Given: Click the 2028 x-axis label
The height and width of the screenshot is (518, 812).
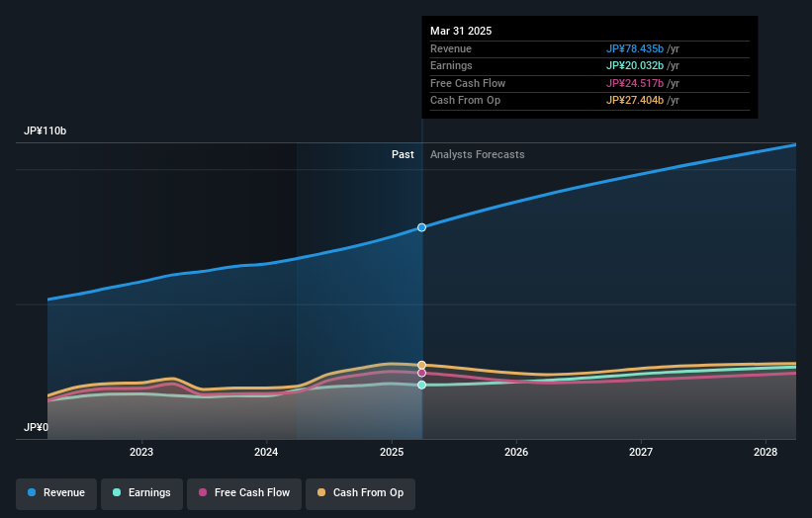Looking at the screenshot, I should (x=766, y=452).
